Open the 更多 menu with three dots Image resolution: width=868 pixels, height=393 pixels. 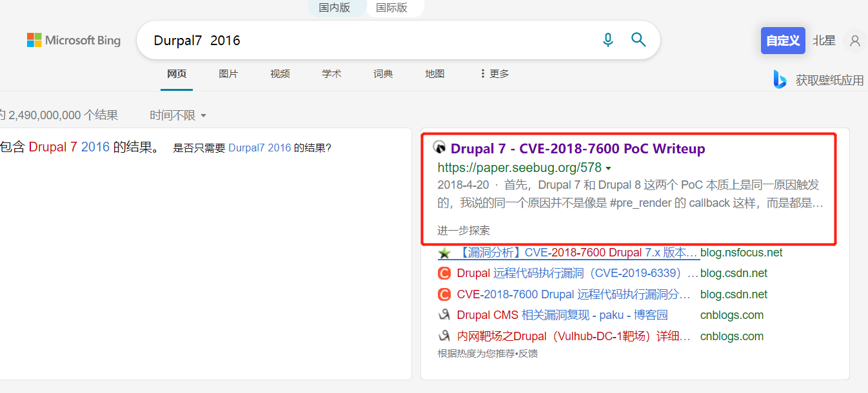495,74
